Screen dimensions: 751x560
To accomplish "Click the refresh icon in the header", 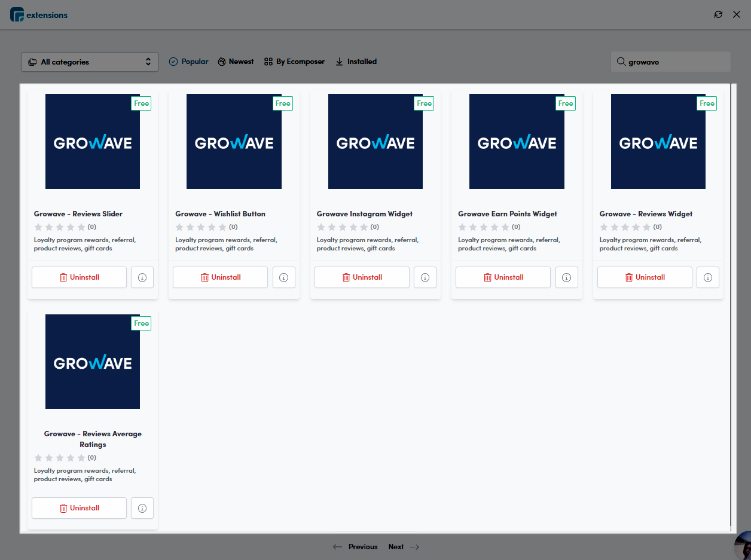I will pyautogui.click(x=718, y=14).
